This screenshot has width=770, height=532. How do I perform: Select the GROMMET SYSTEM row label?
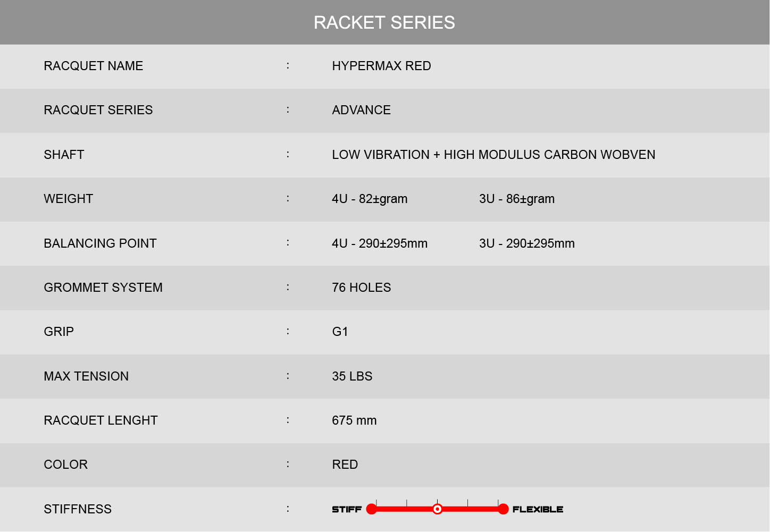pos(103,288)
